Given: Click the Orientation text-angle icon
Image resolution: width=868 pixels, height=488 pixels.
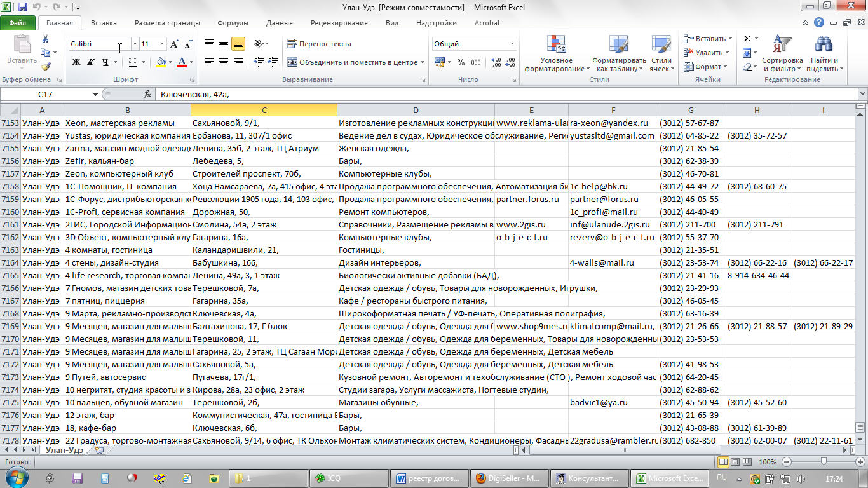Looking at the screenshot, I should pos(259,44).
